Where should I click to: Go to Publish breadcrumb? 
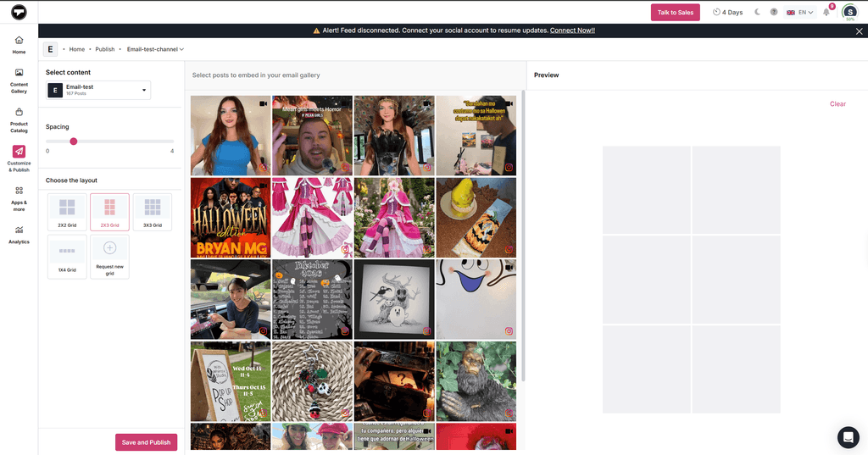104,49
